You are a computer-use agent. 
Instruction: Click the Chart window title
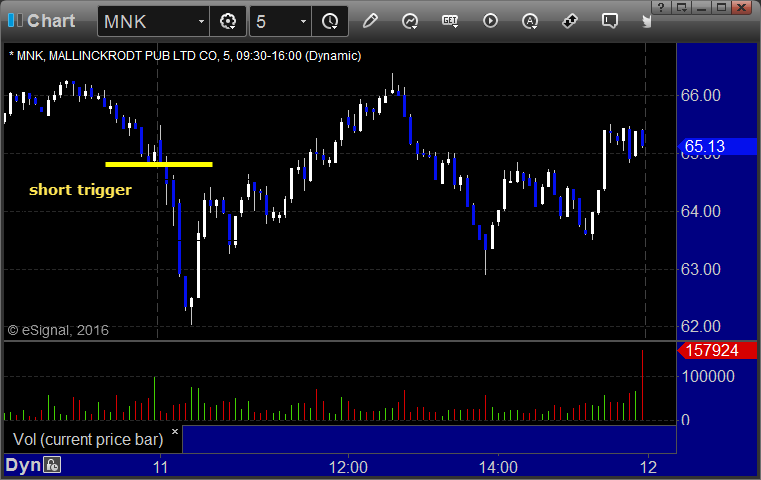51,21
